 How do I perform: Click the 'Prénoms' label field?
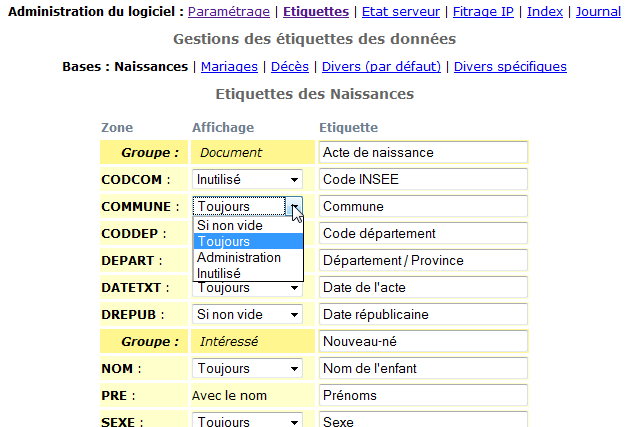point(422,395)
